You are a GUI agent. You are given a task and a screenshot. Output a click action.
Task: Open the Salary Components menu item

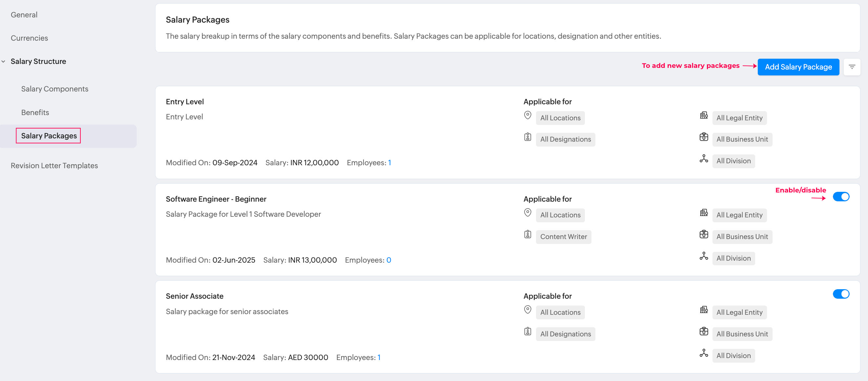54,89
